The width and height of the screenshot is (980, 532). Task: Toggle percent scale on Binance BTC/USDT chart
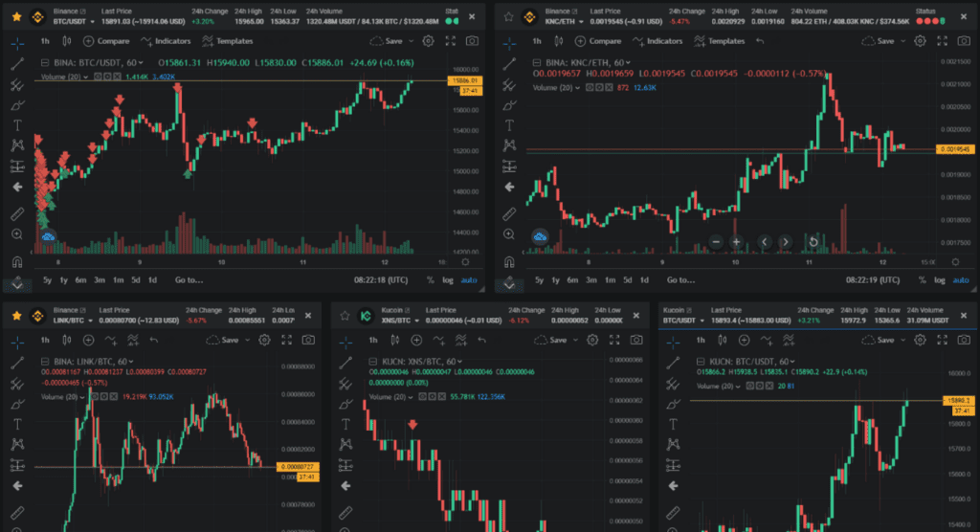click(x=430, y=280)
